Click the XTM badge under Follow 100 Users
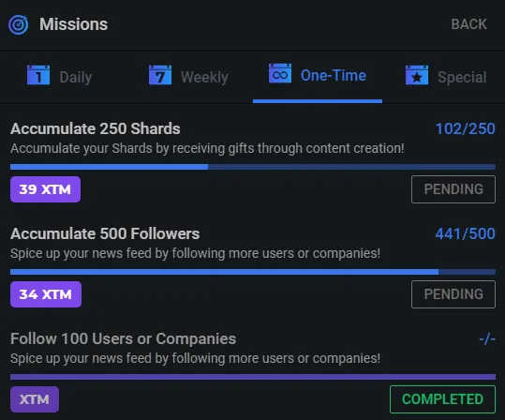This screenshot has width=505, height=420. coord(35,399)
